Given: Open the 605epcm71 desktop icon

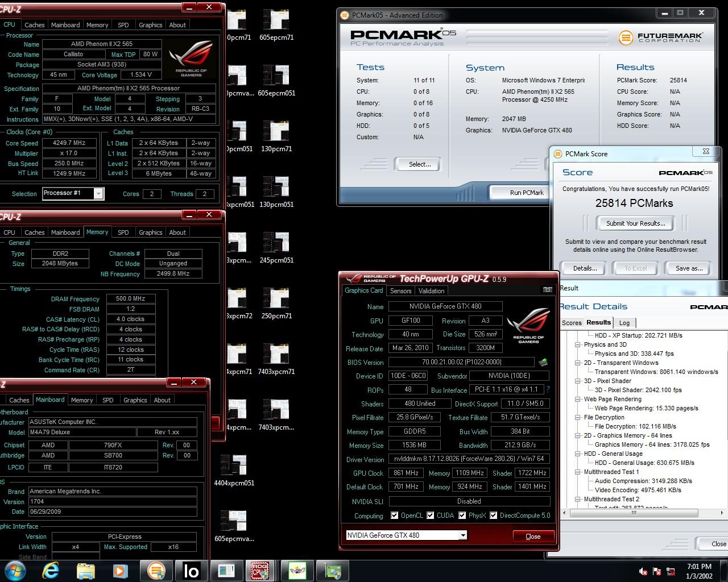Looking at the screenshot, I should click(x=276, y=26).
